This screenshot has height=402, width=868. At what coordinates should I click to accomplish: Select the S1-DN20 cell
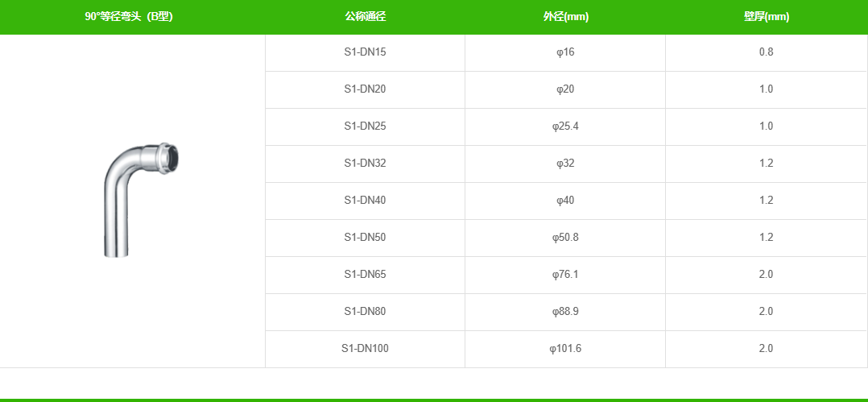[365, 89]
